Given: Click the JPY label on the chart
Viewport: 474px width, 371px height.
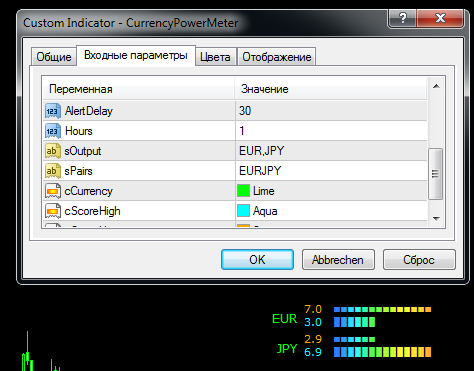Looking at the screenshot, I should (x=287, y=349).
